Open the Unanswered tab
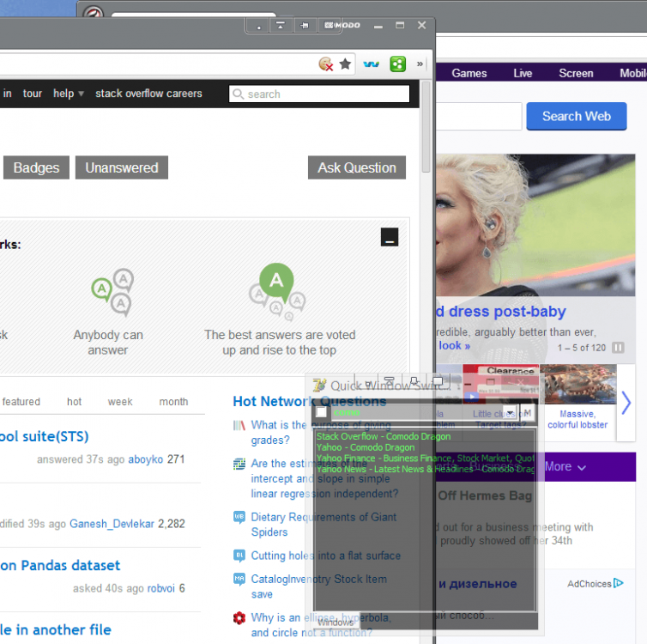Image resolution: width=647 pixels, height=644 pixels. click(x=122, y=167)
